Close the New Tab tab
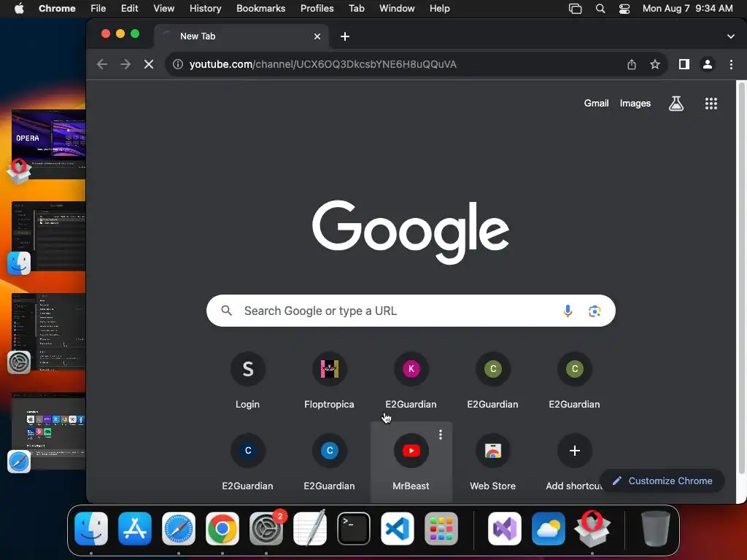Viewport: 747px width, 560px height. (x=317, y=36)
